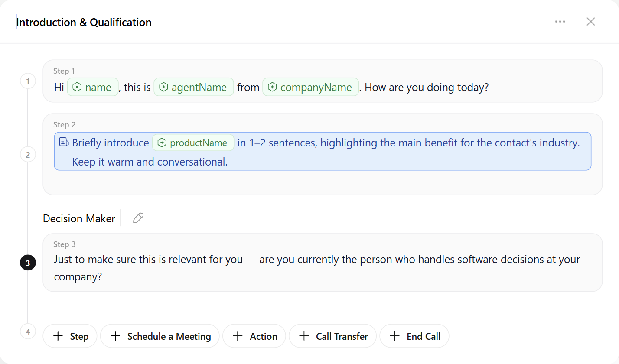
Task: Add a Call Transfer step
Action: (332, 336)
